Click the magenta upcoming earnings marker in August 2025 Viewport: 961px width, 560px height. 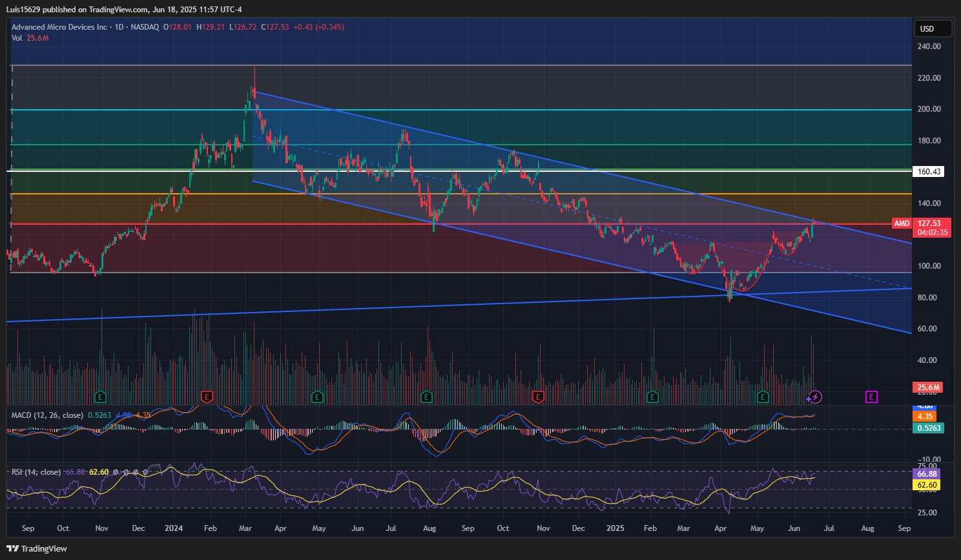pyautogui.click(x=871, y=397)
